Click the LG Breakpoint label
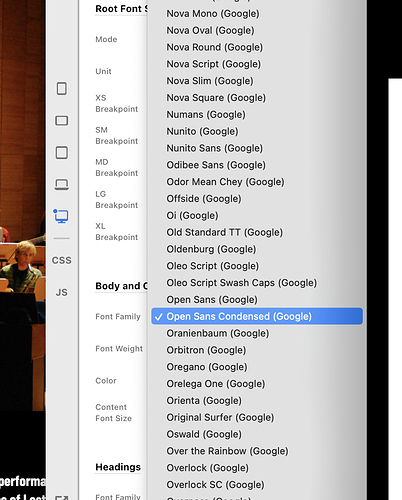Screen dimensions: 402x500 point(117,199)
